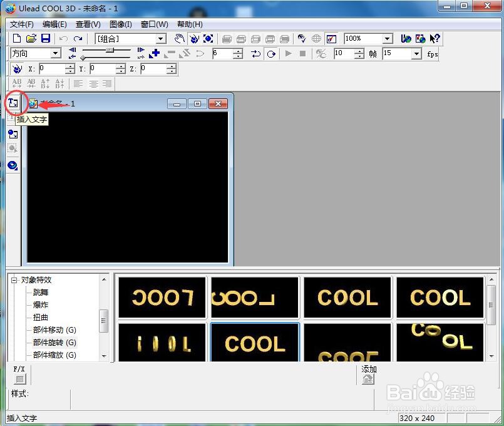The image size is (504, 426).
Task: Select 部件移动 (G) in tree
Action: [x=54, y=330]
